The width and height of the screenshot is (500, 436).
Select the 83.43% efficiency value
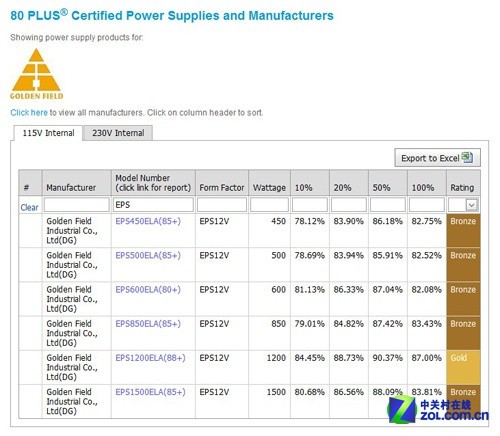pos(427,324)
